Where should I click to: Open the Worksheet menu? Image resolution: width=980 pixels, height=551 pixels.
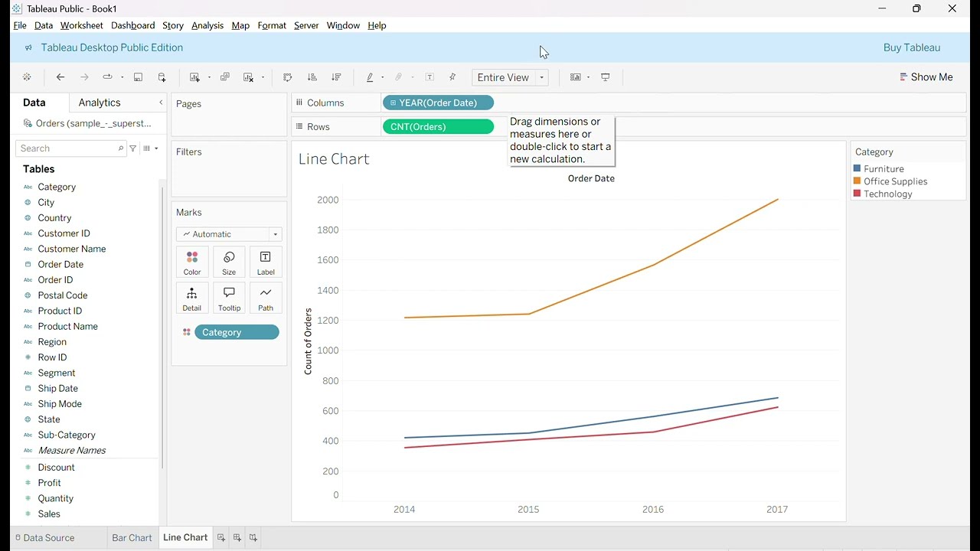coord(82,25)
